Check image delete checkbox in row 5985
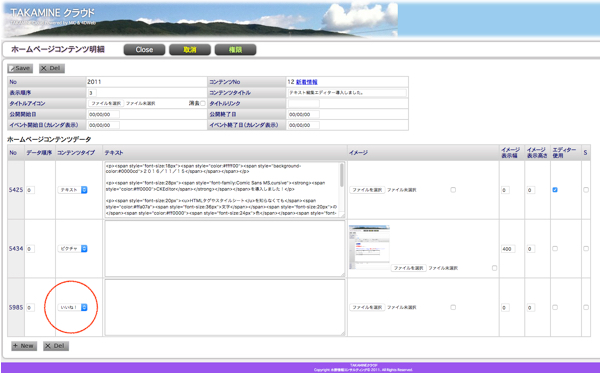The width and height of the screenshot is (600, 373). click(453, 307)
